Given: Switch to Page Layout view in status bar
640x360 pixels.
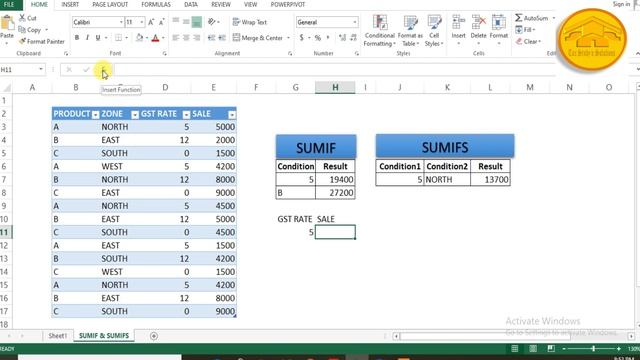Looking at the screenshot, I should (x=533, y=348).
